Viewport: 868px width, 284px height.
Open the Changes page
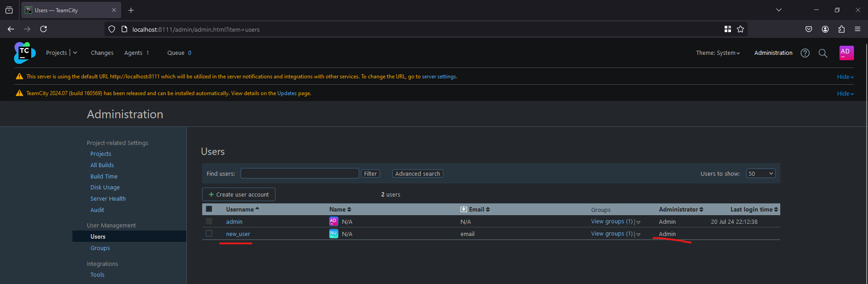[102, 53]
